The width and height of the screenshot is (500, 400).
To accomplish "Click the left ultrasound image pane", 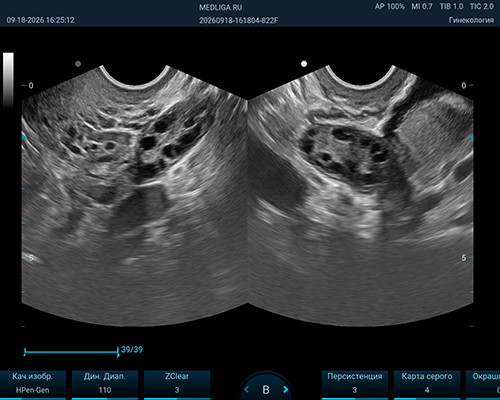I will click(x=135, y=197).
